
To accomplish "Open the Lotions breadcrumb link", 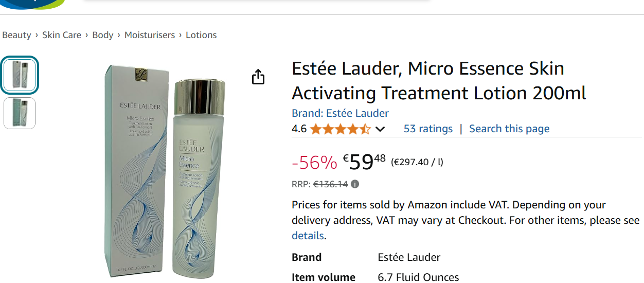I will coord(201,35).
